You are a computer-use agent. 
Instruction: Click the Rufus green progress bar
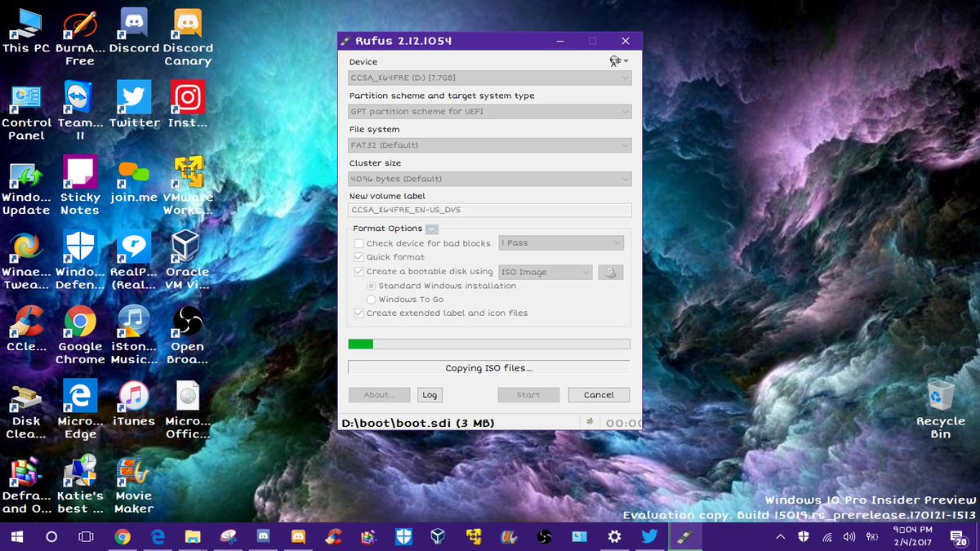tap(489, 344)
